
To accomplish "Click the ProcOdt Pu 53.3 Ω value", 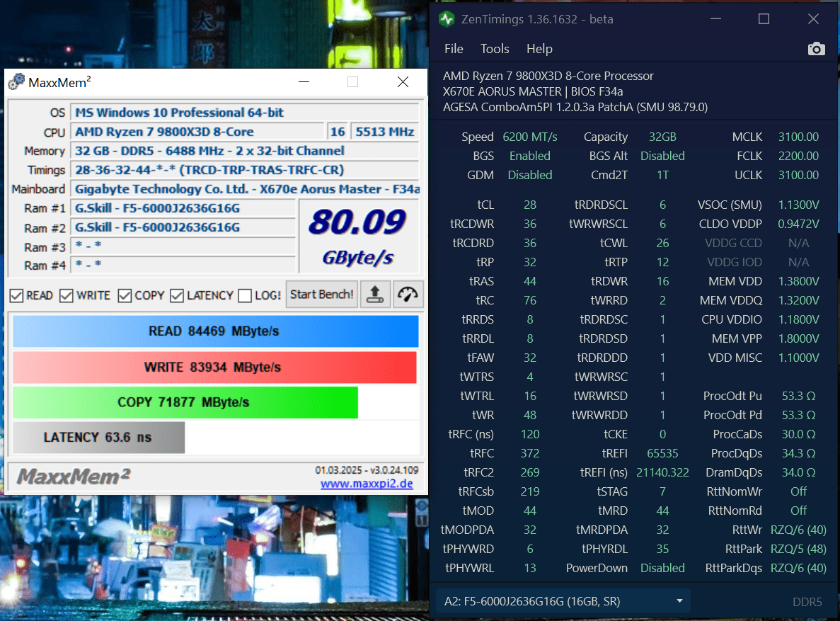I will (798, 397).
